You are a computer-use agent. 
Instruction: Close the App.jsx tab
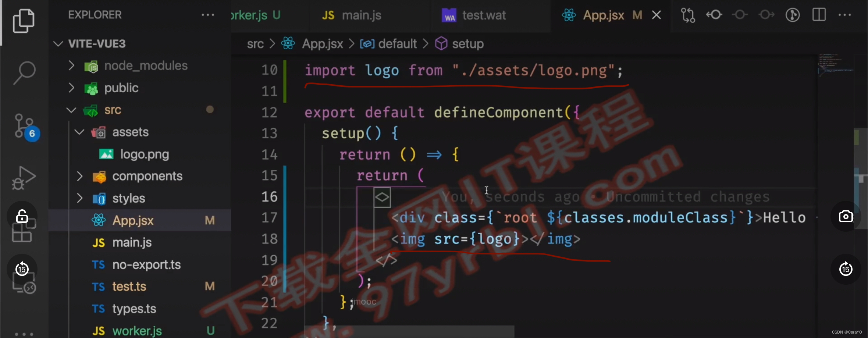(x=657, y=15)
